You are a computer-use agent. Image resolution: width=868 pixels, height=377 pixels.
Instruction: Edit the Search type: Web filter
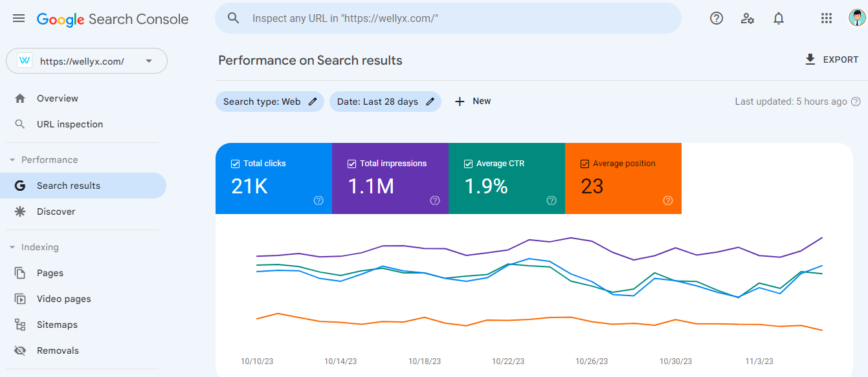270,102
